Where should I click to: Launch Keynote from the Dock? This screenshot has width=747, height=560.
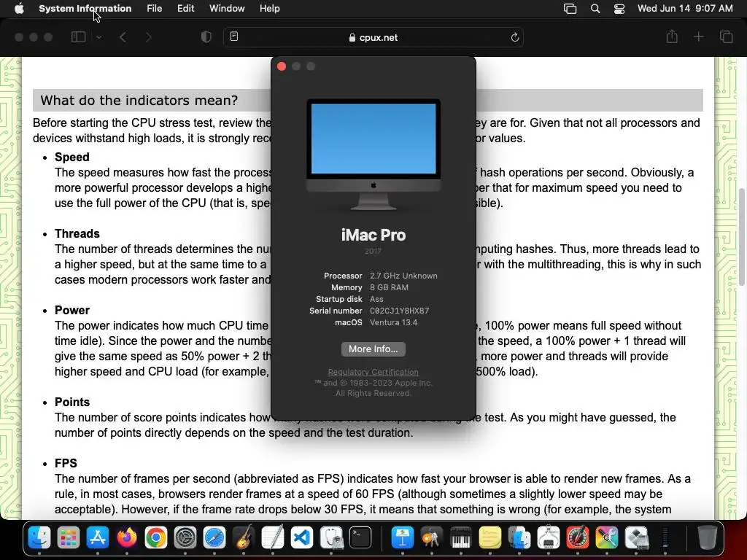[x=403, y=538]
